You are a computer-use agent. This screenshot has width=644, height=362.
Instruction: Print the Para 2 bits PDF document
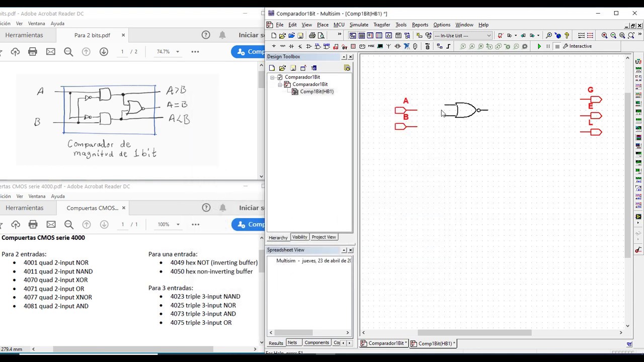coord(33,51)
